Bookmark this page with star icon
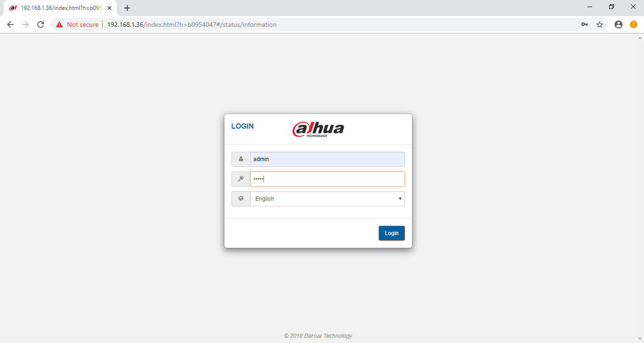Screen dimensions: 644x343 [x=600, y=24]
